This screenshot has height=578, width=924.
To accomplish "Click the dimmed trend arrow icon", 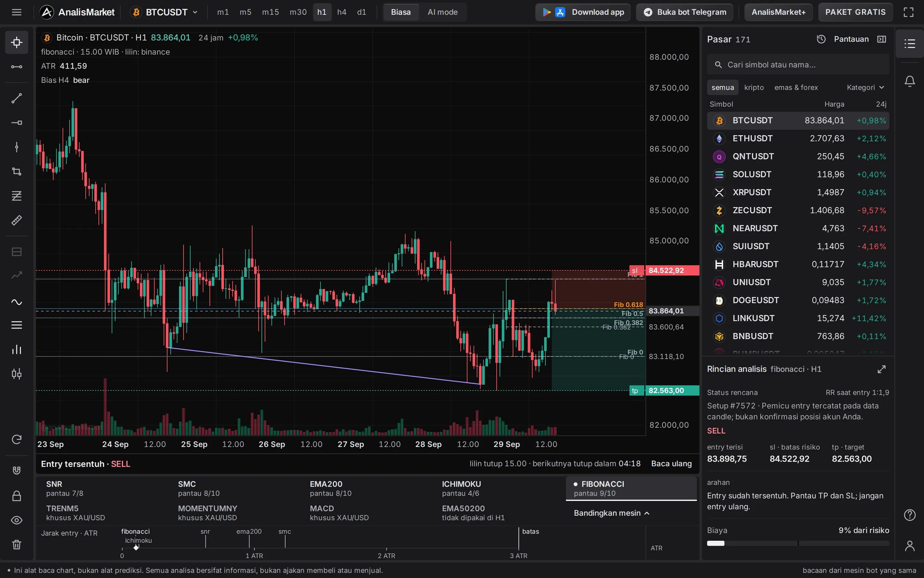I will click(16, 275).
